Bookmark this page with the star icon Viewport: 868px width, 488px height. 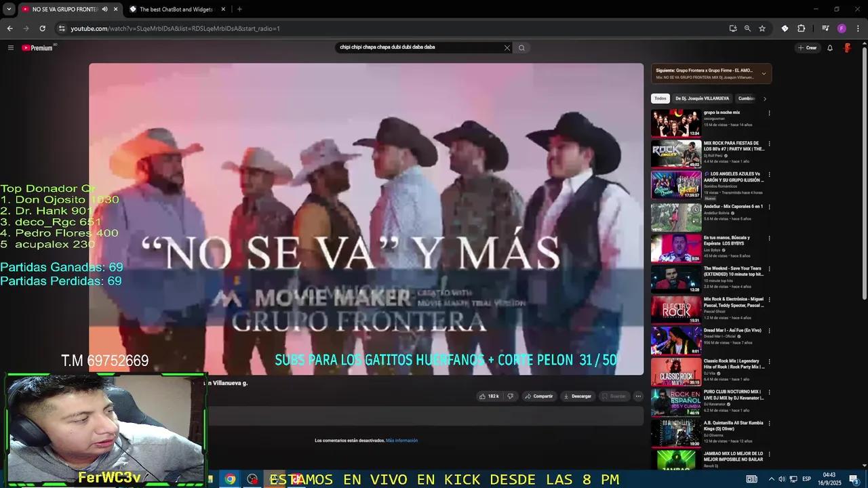coord(762,28)
